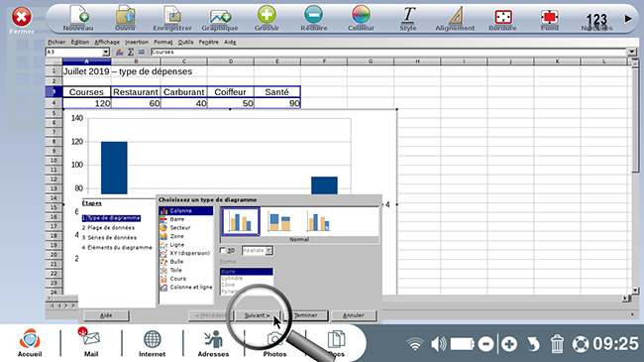Screen dimensions: 644x362
Task: Select XY (dispersion) chart type
Action: tap(186, 253)
